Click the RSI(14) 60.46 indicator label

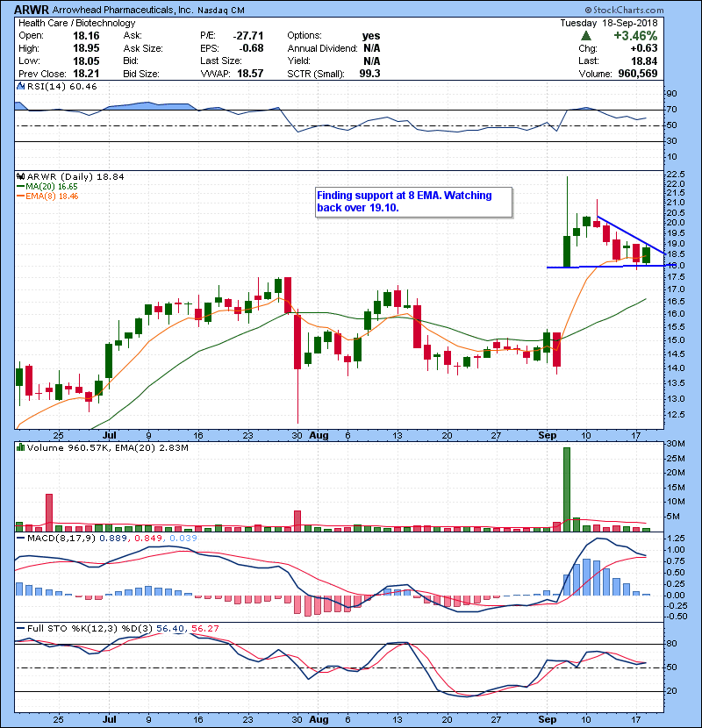[x=61, y=86]
